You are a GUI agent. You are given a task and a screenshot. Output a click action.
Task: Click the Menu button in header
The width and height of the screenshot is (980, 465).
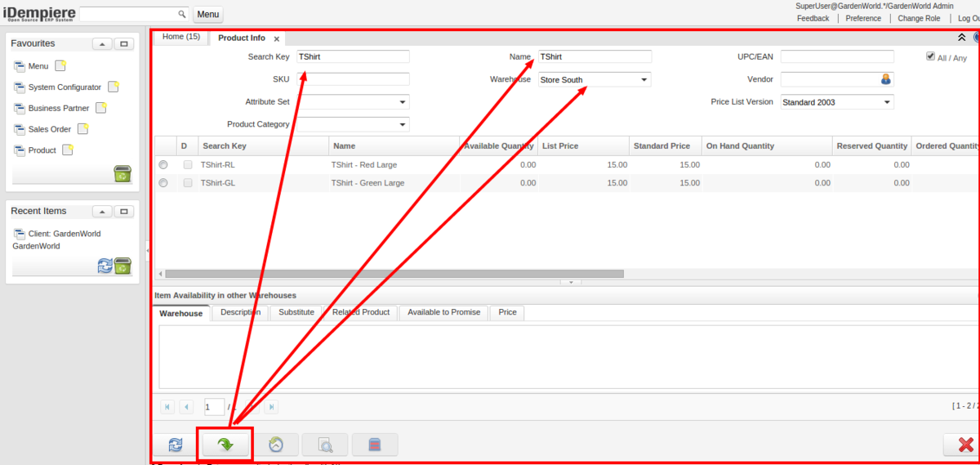coord(207,15)
